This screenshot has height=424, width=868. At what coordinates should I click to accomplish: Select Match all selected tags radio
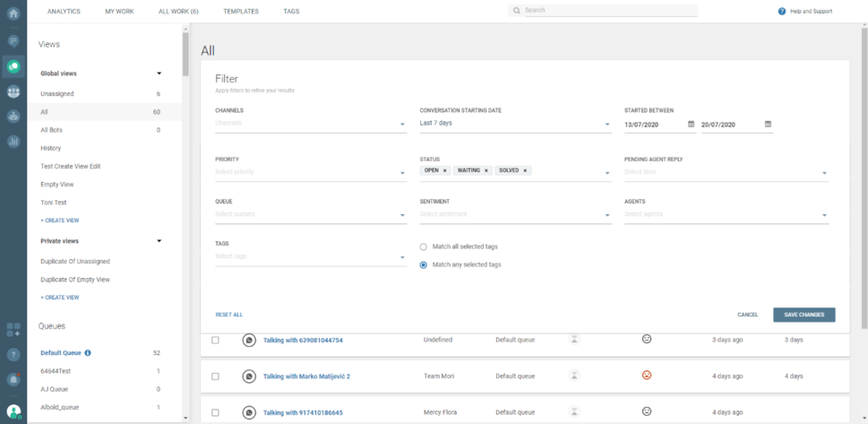point(424,247)
